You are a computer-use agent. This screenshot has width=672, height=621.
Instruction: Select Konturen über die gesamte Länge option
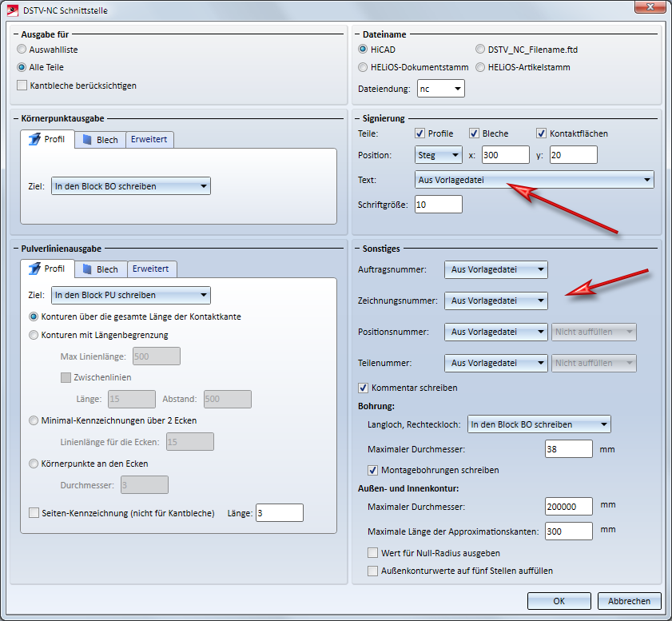(x=34, y=316)
